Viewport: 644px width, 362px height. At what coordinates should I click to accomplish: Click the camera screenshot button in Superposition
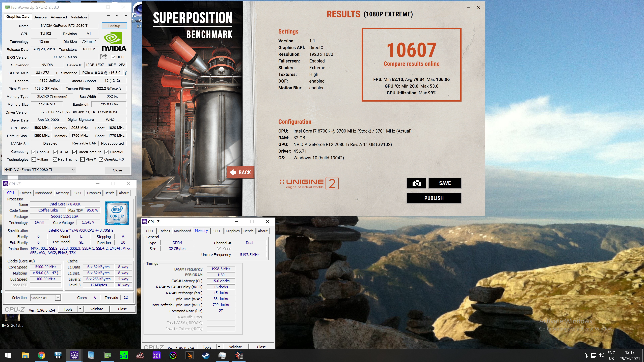point(416,183)
